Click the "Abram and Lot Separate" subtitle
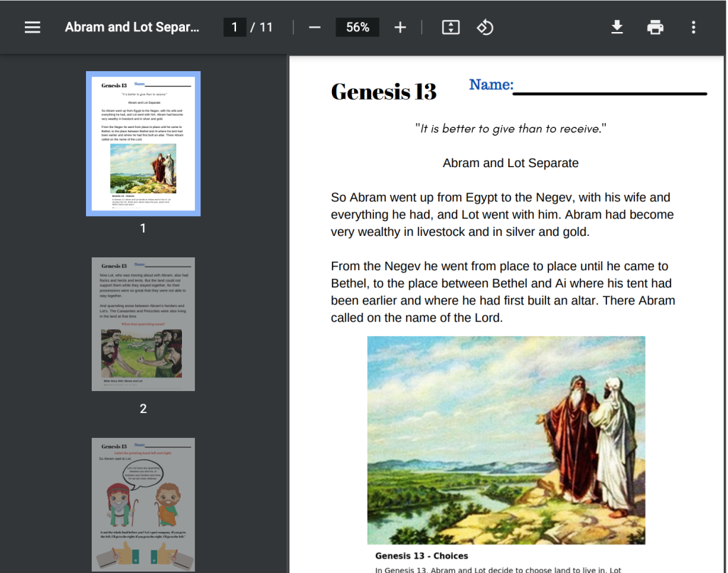Screen dimensions: 728x573 510,163
